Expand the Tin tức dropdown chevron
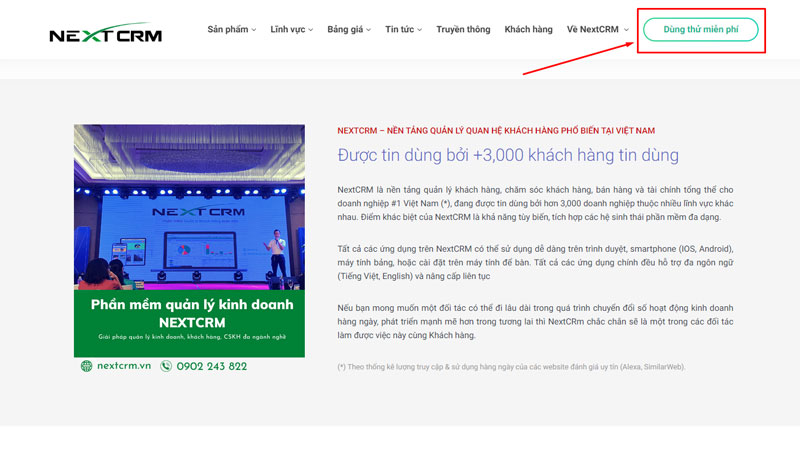Screen dimensions: 800x450 419,30
